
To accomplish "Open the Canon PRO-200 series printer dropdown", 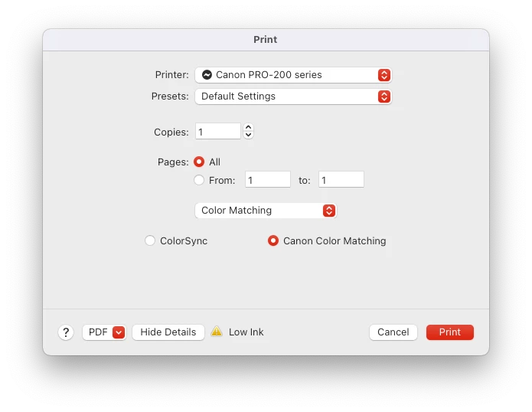I will point(293,75).
